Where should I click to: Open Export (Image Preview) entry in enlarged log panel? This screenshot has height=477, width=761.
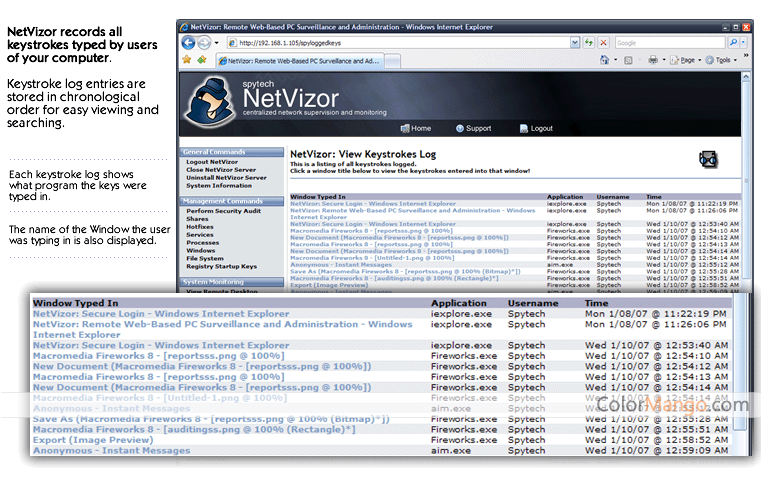93,440
